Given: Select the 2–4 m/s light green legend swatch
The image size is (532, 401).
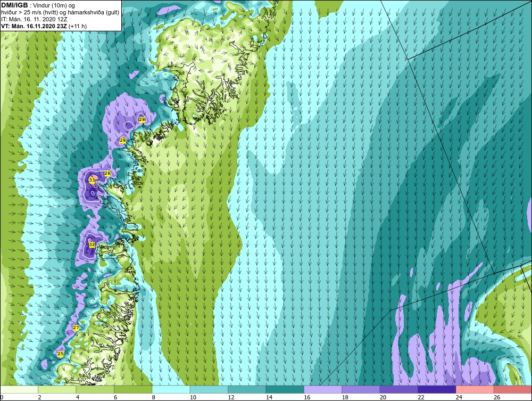Looking at the screenshot, I should 57,389.
